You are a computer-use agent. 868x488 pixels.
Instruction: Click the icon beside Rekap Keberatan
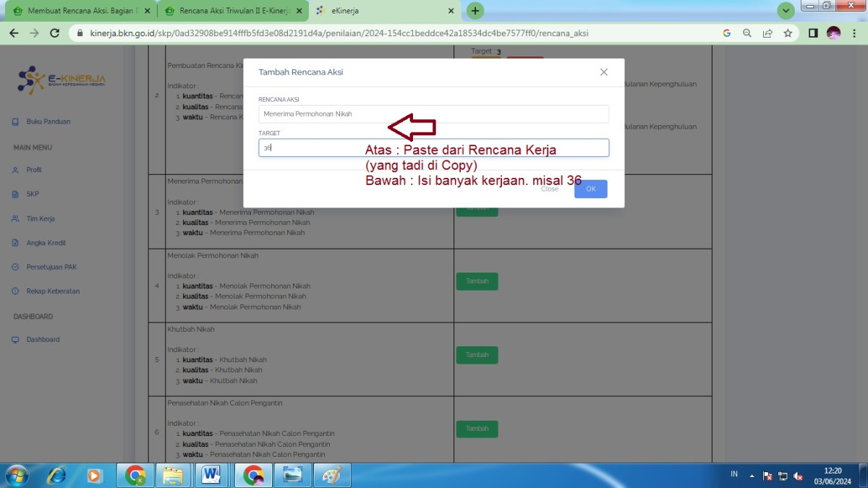pyautogui.click(x=16, y=291)
